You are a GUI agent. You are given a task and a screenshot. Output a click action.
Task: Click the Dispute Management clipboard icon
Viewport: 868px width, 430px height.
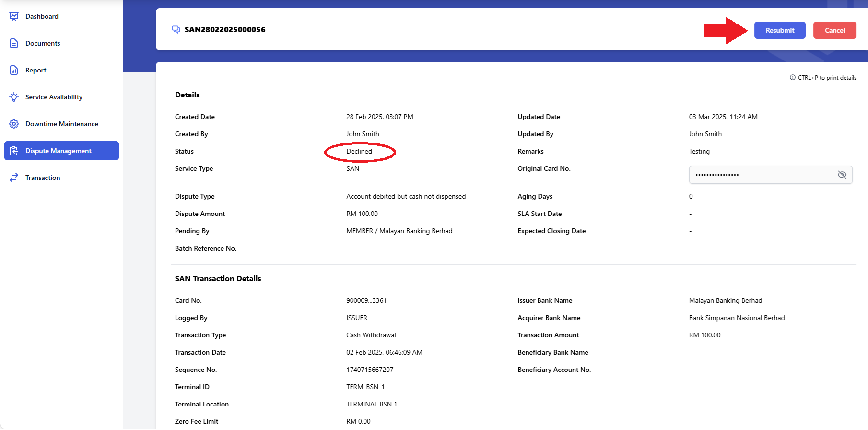(x=14, y=151)
